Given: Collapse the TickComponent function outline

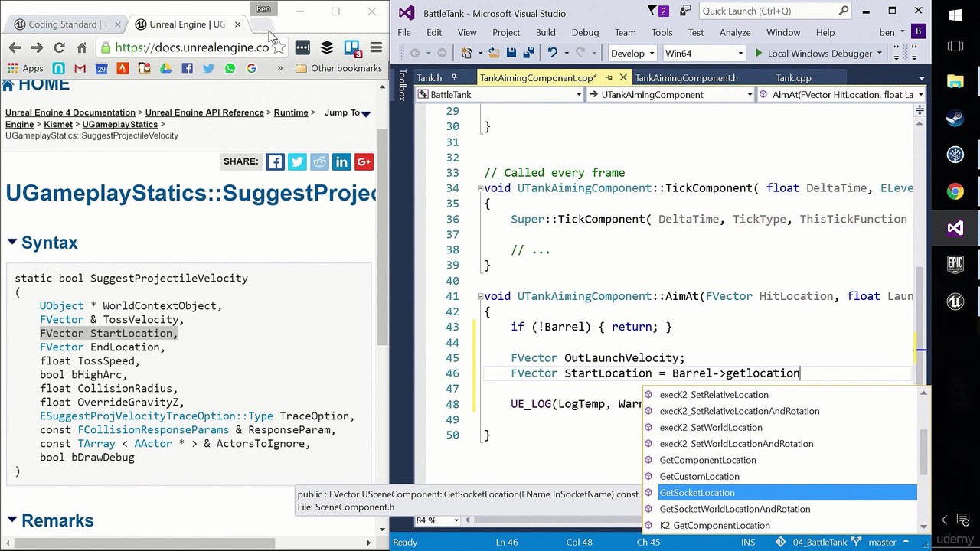Looking at the screenshot, I should [x=480, y=188].
